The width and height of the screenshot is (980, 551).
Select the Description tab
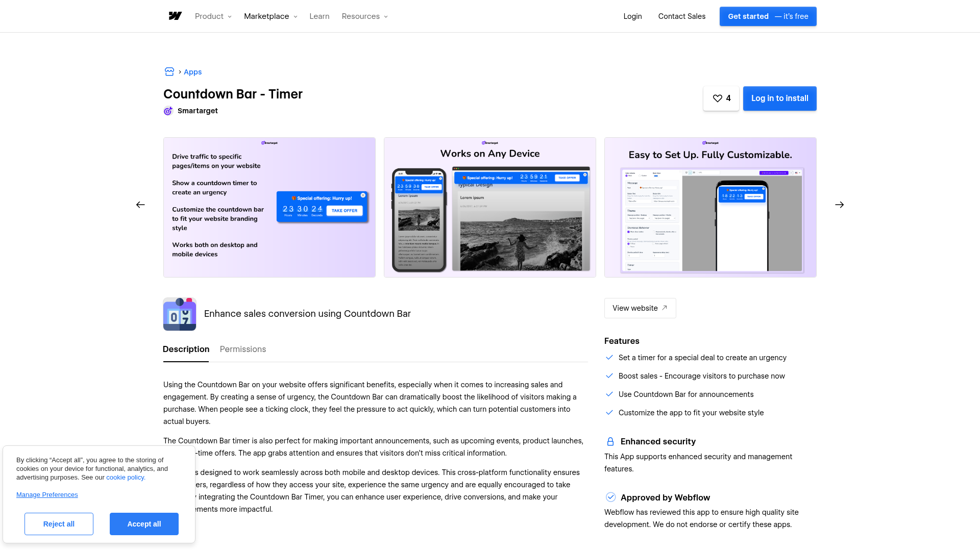pos(186,349)
